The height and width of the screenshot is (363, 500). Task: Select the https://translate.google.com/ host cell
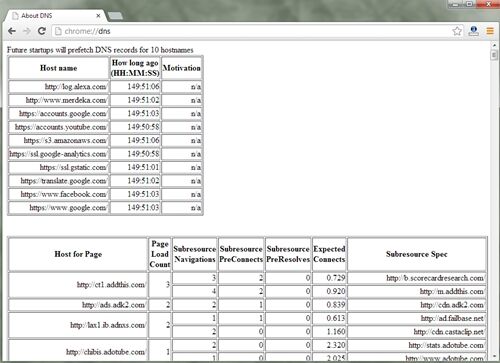tap(59, 181)
